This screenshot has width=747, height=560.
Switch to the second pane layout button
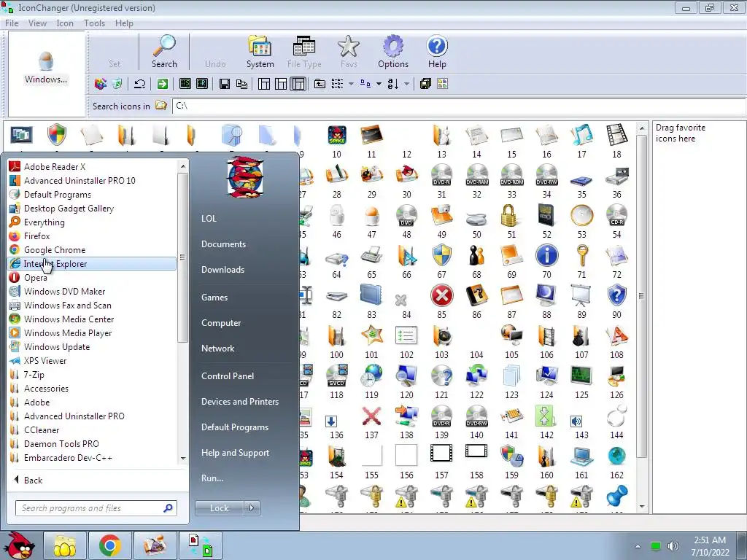281,84
